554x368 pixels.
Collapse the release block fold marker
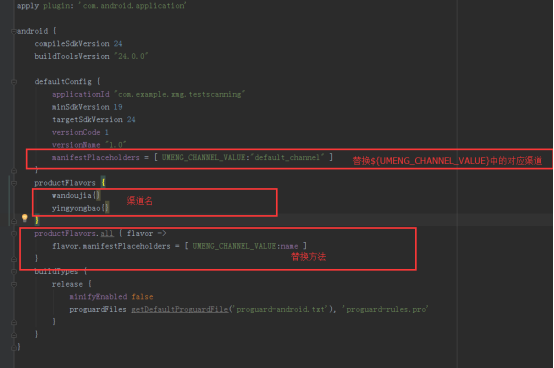pos(14,284)
